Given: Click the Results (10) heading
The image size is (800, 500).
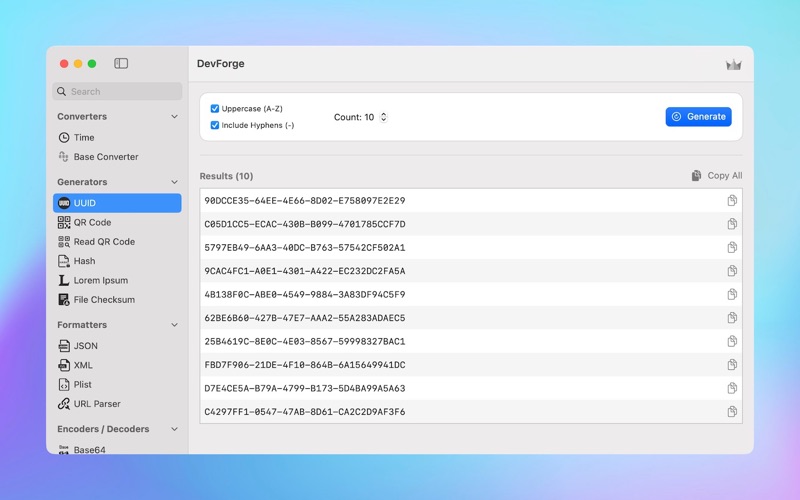Looking at the screenshot, I should [x=226, y=176].
